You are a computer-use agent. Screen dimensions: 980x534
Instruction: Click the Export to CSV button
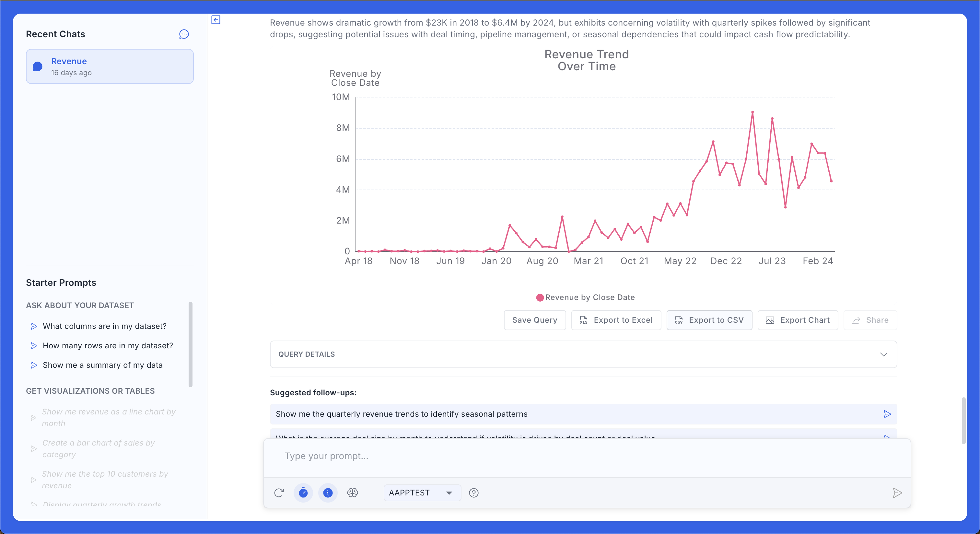(709, 320)
